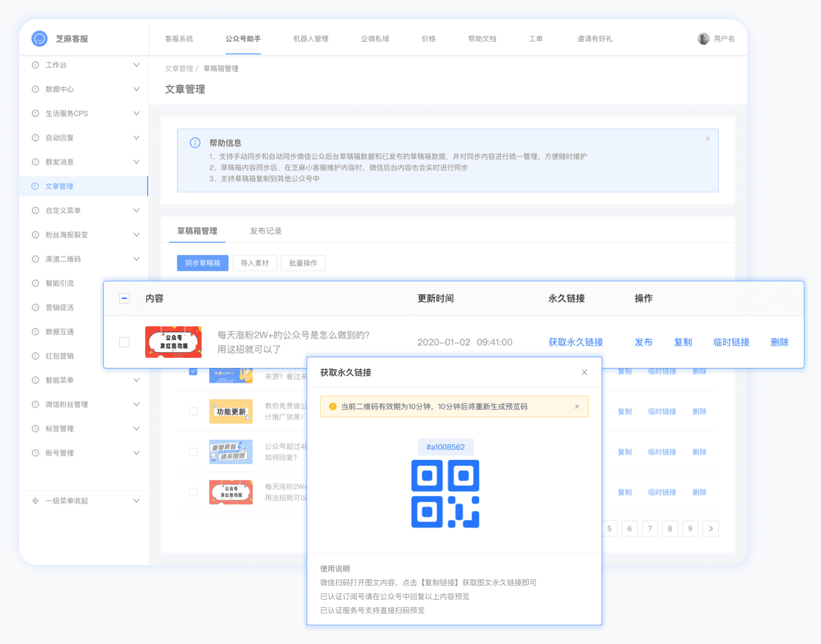Click the 批量操作 button
This screenshot has height=644, width=821.
303,263
